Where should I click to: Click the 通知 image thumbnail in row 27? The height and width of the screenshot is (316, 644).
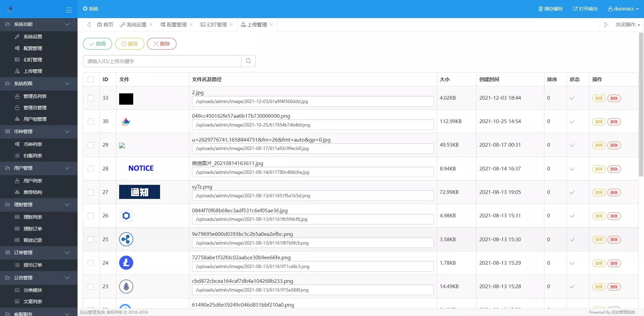139,192
